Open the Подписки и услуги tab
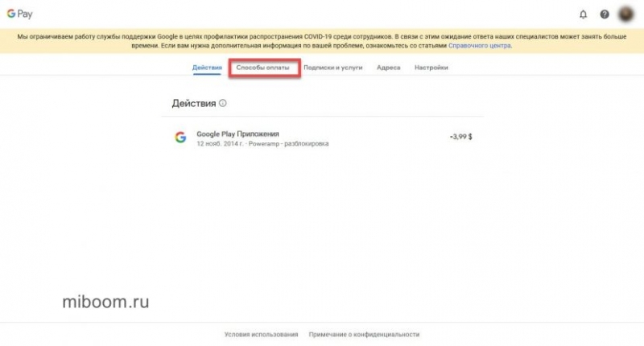The image size is (644, 346). tap(333, 68)
